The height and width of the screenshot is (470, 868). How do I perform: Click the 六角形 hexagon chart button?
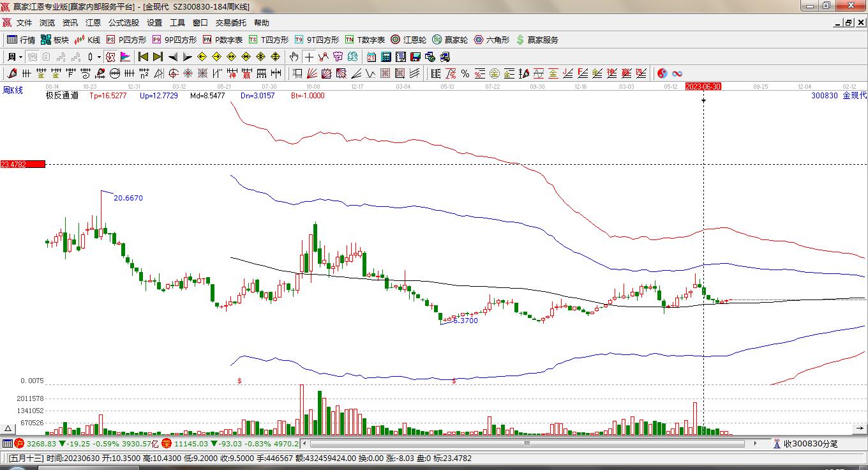491,40
